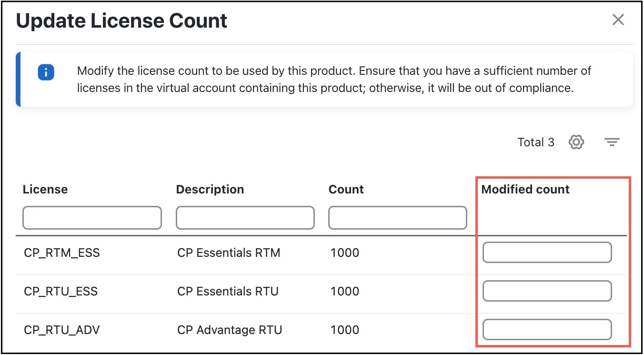Focus the License column filter field
644x355 pixels.
click(92, 218)
